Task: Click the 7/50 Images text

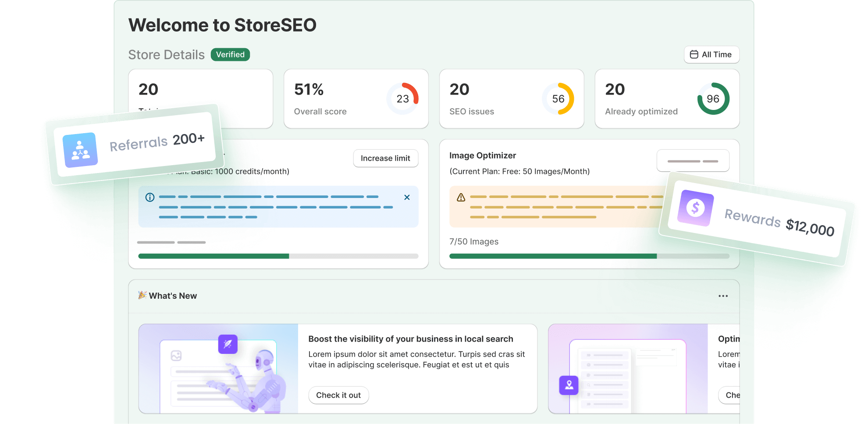Action: [474, 242]
